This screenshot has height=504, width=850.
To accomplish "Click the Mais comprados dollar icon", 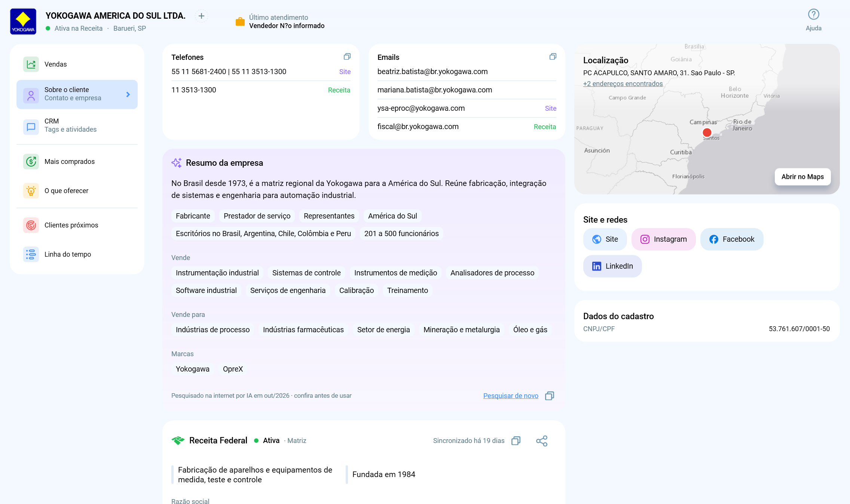I will (31, 162).
